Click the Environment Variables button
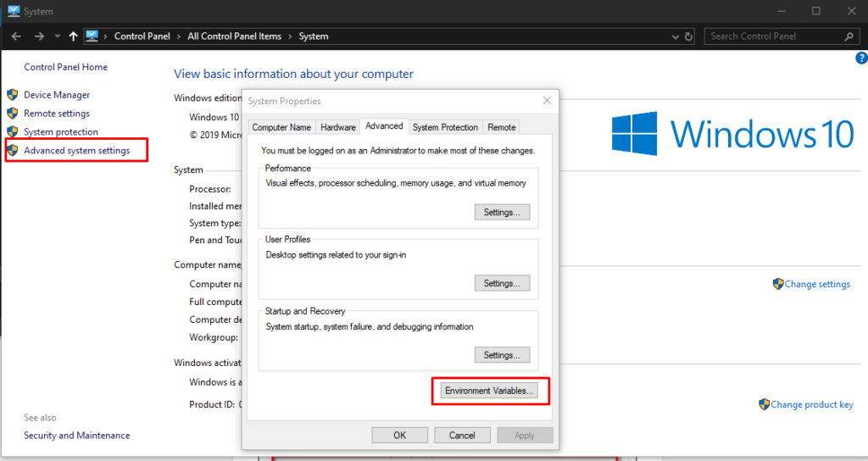Viewport: 868px width, 461px height. pos(490,391)
